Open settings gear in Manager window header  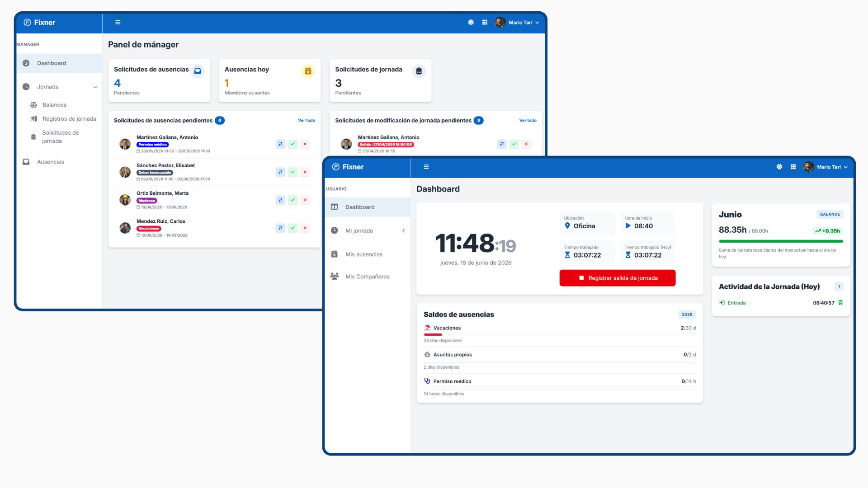click(471, 22)
